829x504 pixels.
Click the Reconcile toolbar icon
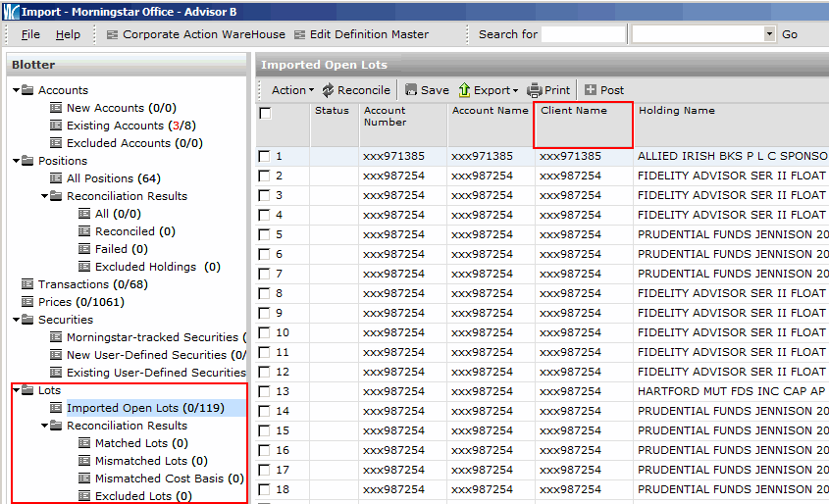(x=328, y=90)
